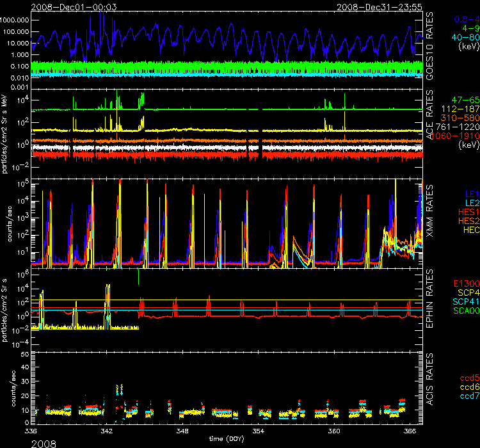Click the green 4-9 GOES legend entry
480x448 pixels.
[x=470, y=28]
